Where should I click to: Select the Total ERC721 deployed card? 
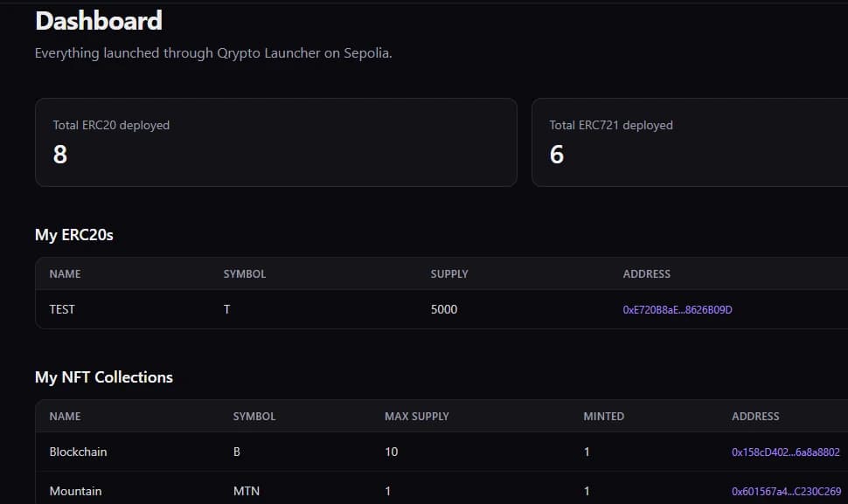[690, 142]
